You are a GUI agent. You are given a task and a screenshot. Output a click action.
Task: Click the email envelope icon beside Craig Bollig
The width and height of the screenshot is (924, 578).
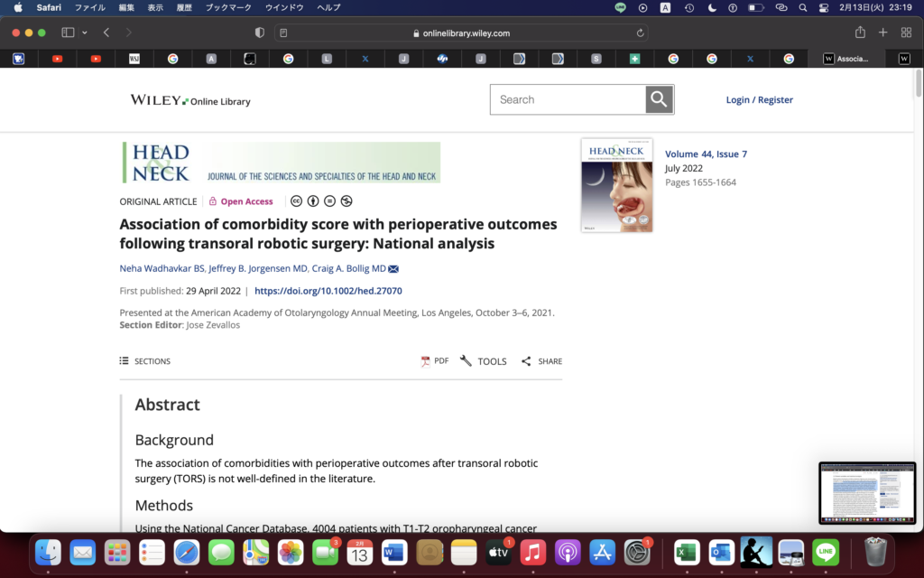pyautogui.click(x=393, y=269)
